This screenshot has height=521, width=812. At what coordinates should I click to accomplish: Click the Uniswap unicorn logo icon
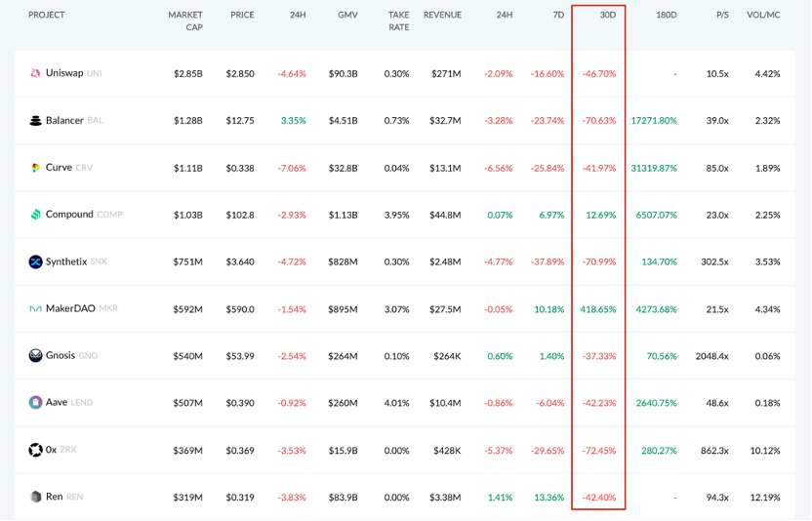35,73
